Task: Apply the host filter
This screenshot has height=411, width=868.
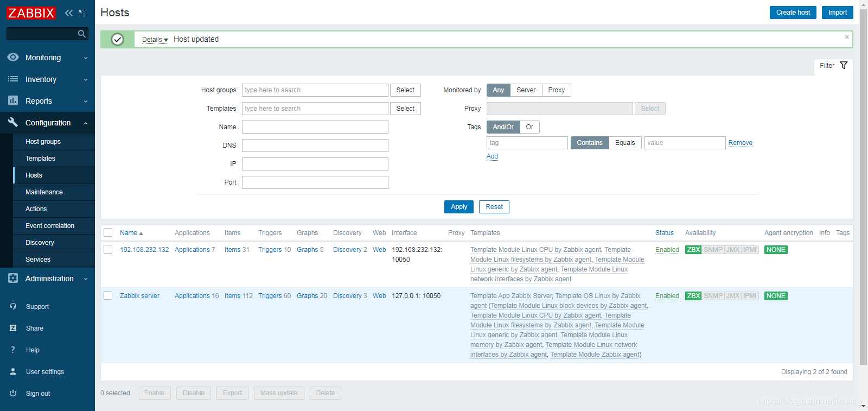Action: coord(459,207)
